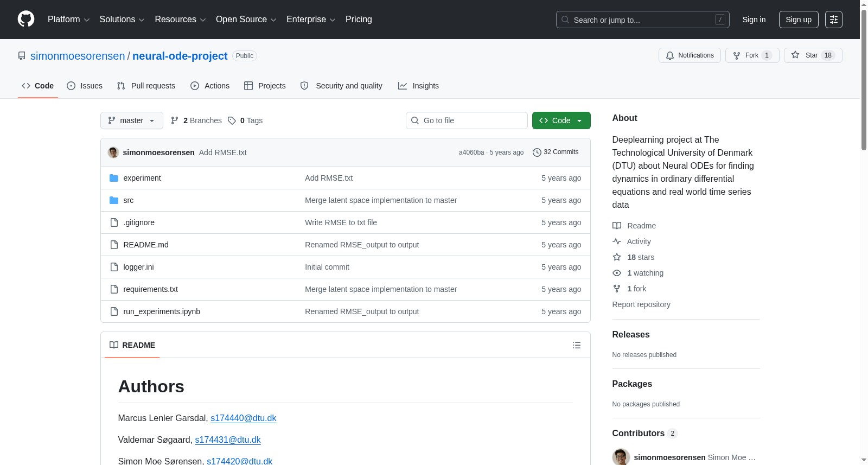Image resolution: width=868 pixels, height=465 pixels.
Task: Click the page vertical scrollbar thumb
Action: pos(864,79)
